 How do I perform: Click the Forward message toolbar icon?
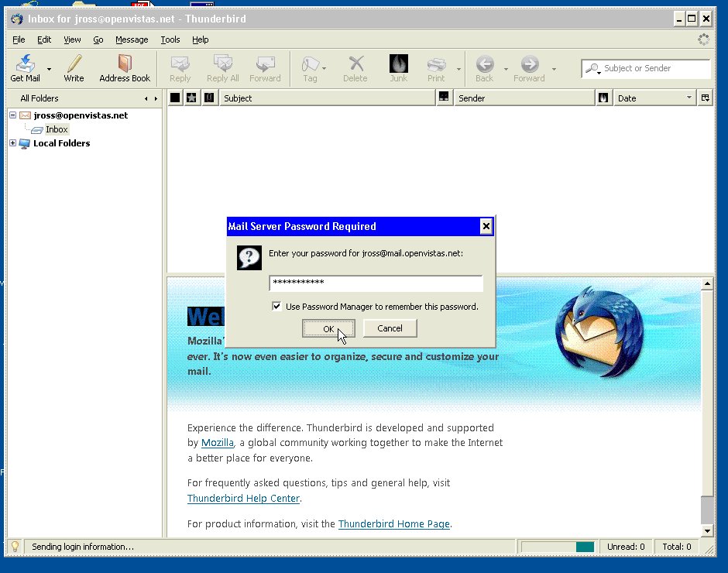point(265,63)
